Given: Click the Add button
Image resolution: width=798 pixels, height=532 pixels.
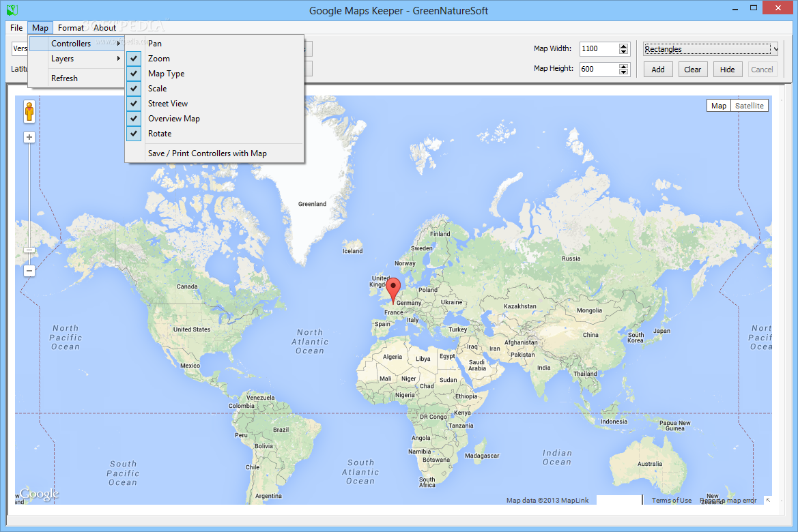Looking at the screenshot, I should [658, 69].
